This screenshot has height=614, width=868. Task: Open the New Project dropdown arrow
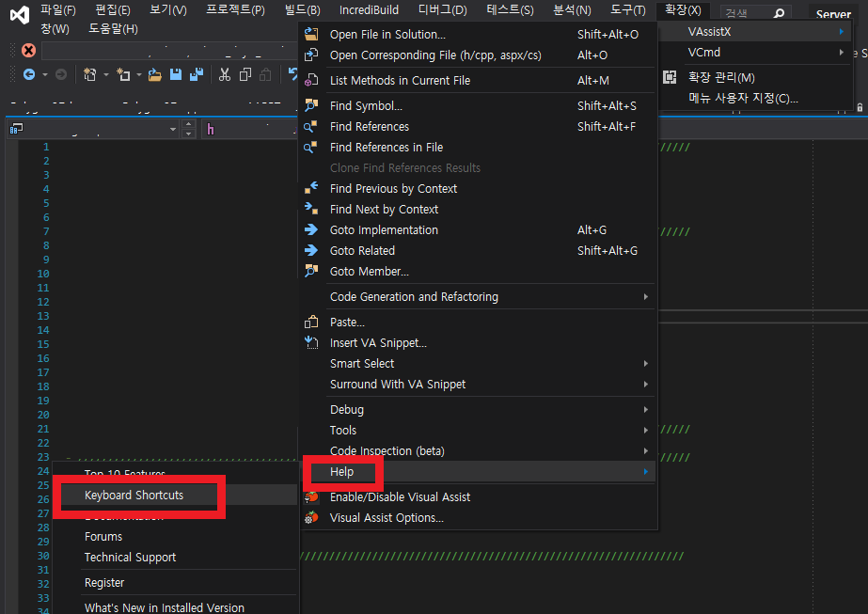click(105, 74)
